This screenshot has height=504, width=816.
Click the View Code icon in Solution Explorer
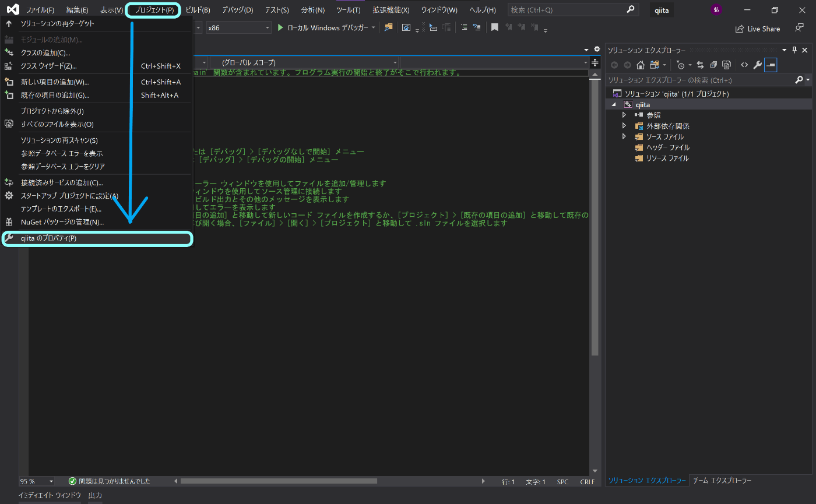click(744, 65)
